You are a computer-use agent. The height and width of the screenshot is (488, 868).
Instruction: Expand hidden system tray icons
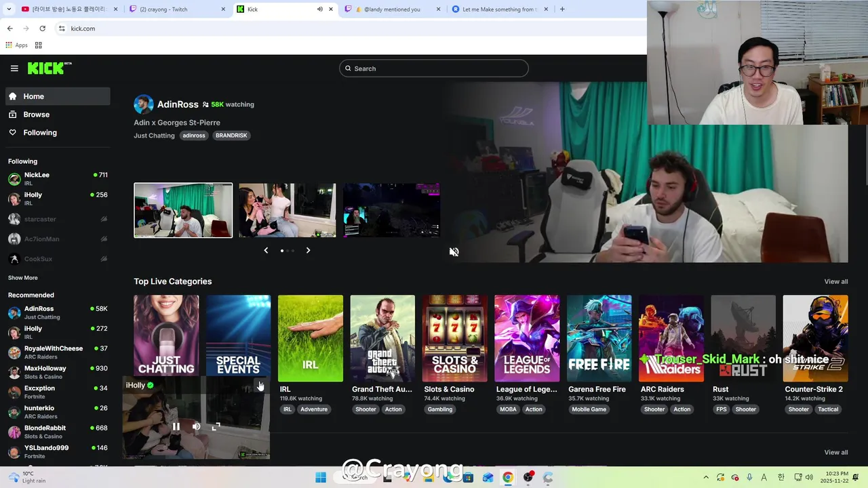pos(706,478)
